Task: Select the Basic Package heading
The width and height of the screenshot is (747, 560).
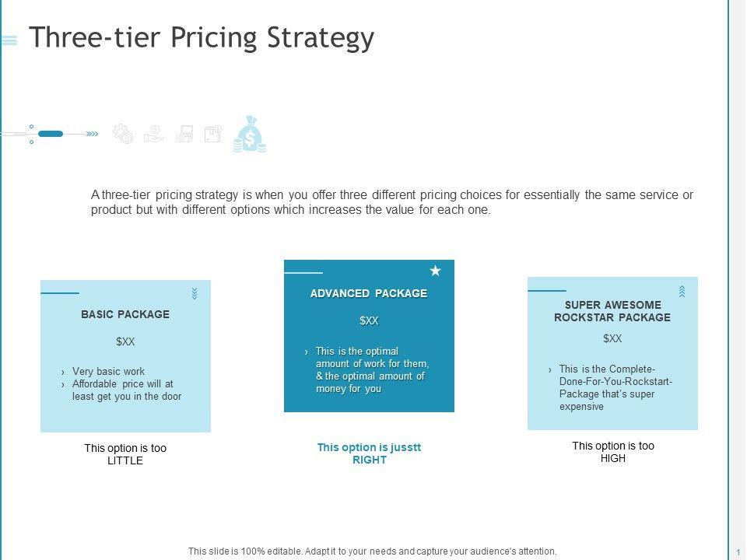Action: 125,314
